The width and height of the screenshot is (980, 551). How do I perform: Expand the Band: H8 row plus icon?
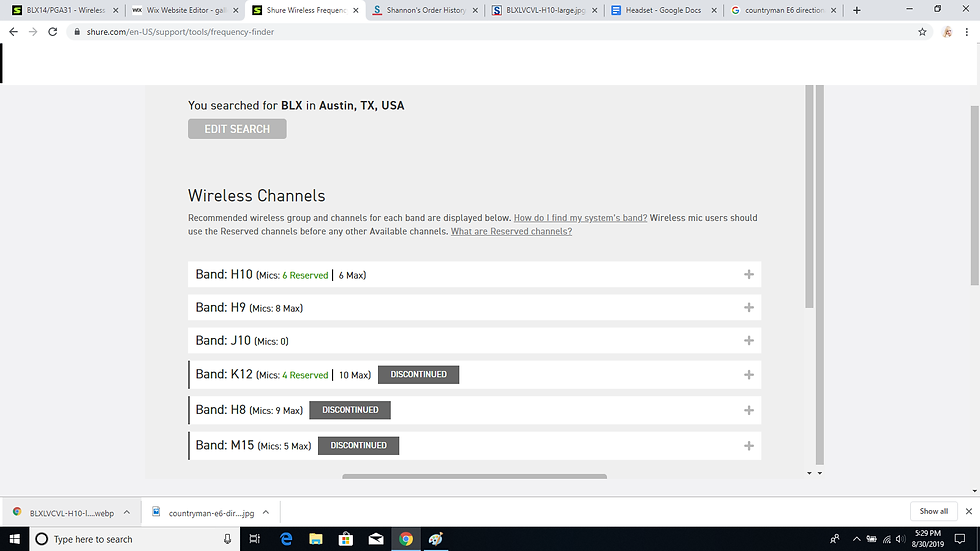749,410
